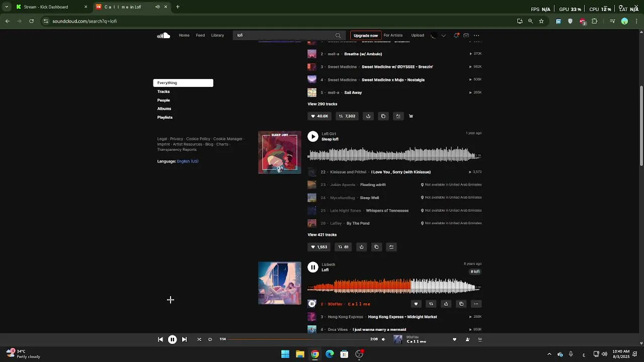Select the Tracks search filter
The height and width of the screenshot is (362, 644).
tap(164, 92)
